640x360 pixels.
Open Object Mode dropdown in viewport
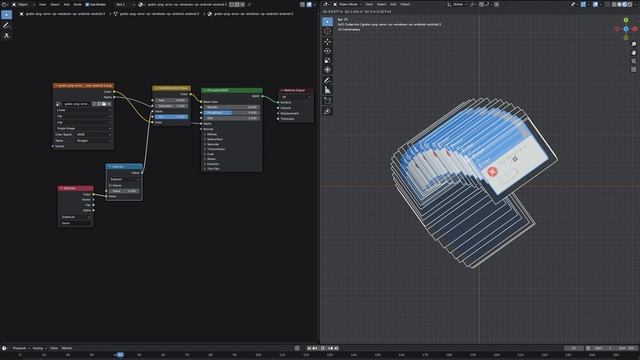(348, 4)
